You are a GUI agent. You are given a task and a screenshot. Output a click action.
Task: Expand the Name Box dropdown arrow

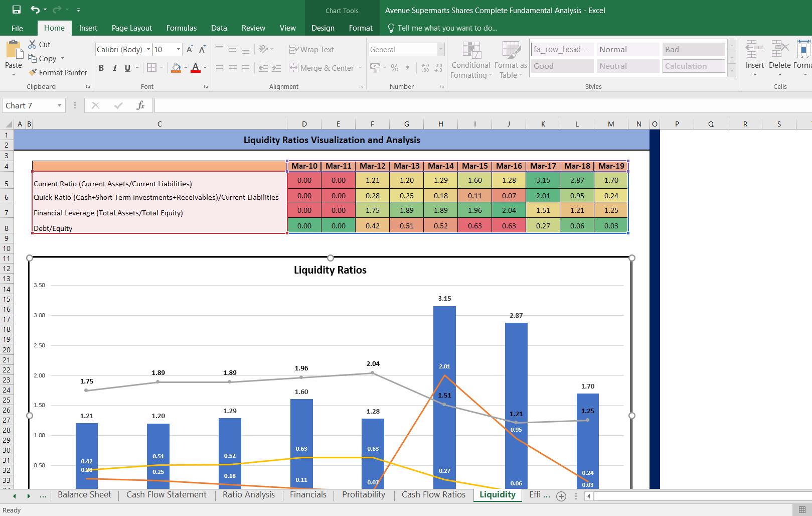pyautogui.click(x=59, y=105)
